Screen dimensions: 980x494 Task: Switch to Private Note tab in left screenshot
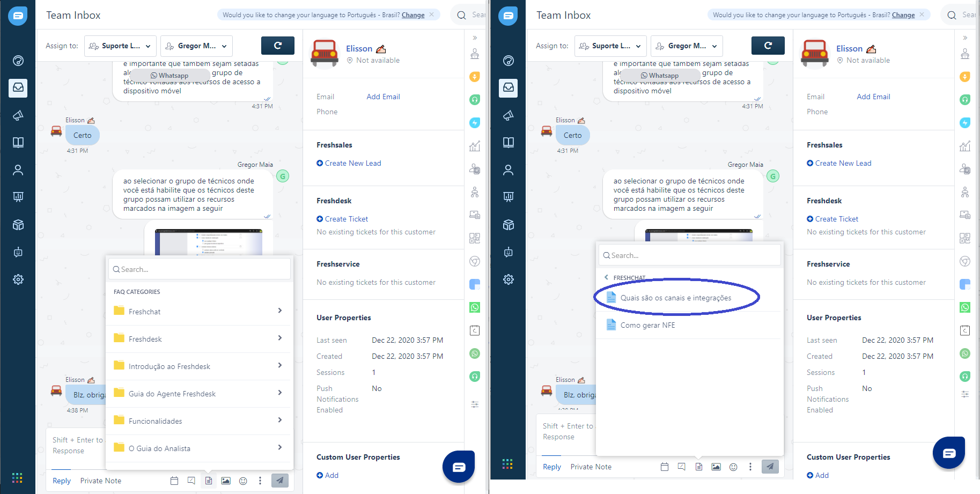point(101,481)
